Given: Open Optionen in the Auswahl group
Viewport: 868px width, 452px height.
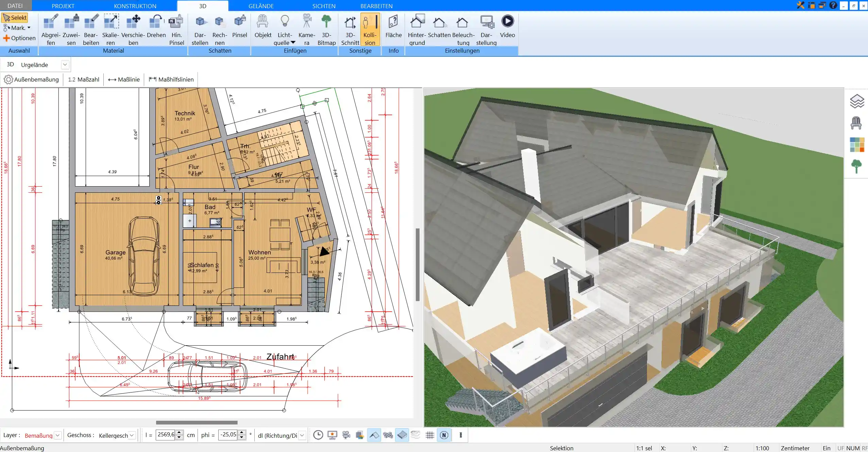Looking at the screenshot, I should (19, 38).
